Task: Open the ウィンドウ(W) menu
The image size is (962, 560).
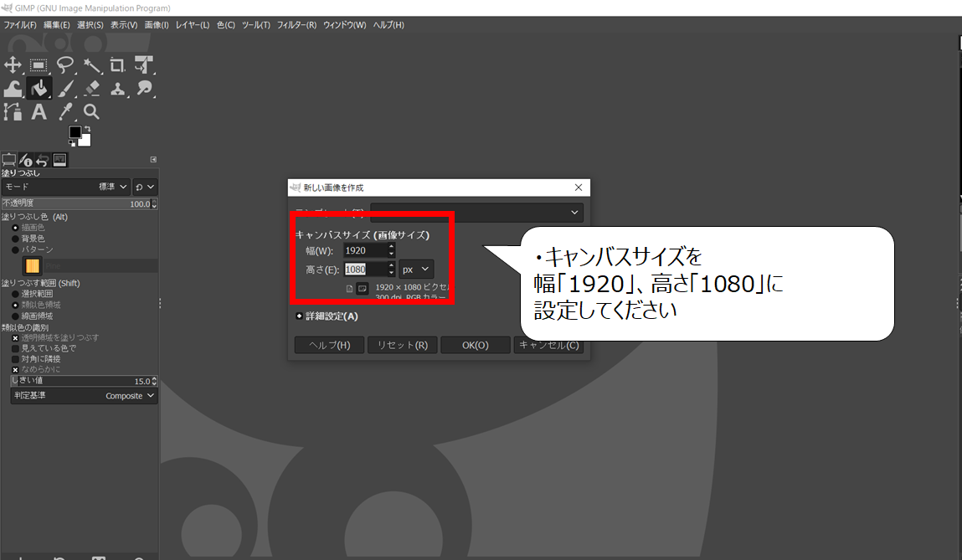Action: point(344,25)
